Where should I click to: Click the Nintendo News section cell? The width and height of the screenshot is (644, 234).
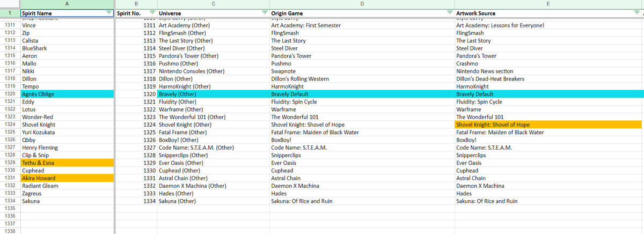click(548, 71)
